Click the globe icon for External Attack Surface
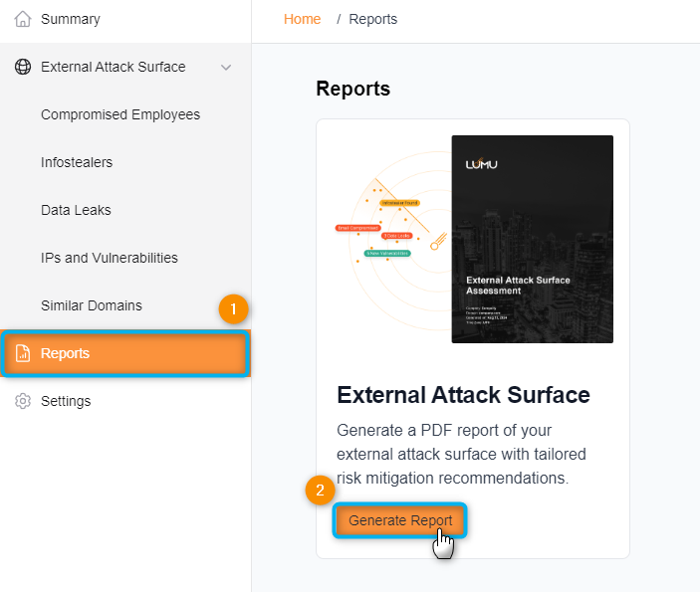The width and height of the screenshot is (700, 592). click(24, 67)
